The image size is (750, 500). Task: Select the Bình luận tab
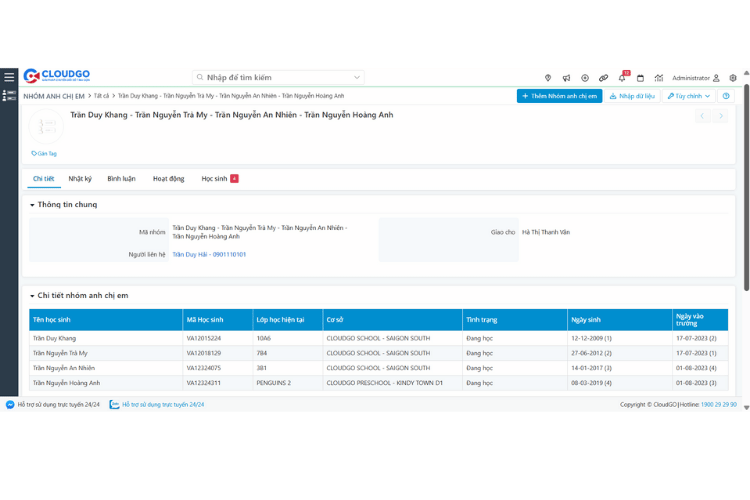pyautogui.click(x=122, y=179)
